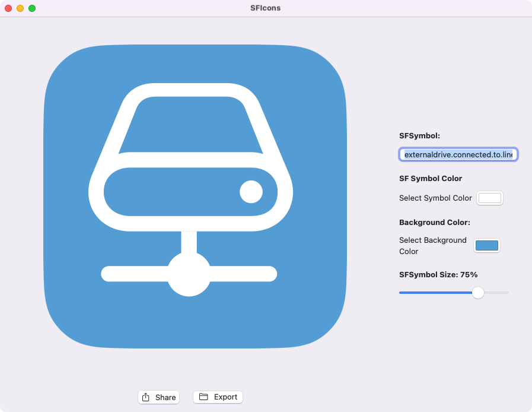Screen dimensions: 532x412
Task: Click the 'Background Color:' heading
Action: click(435, 222)
